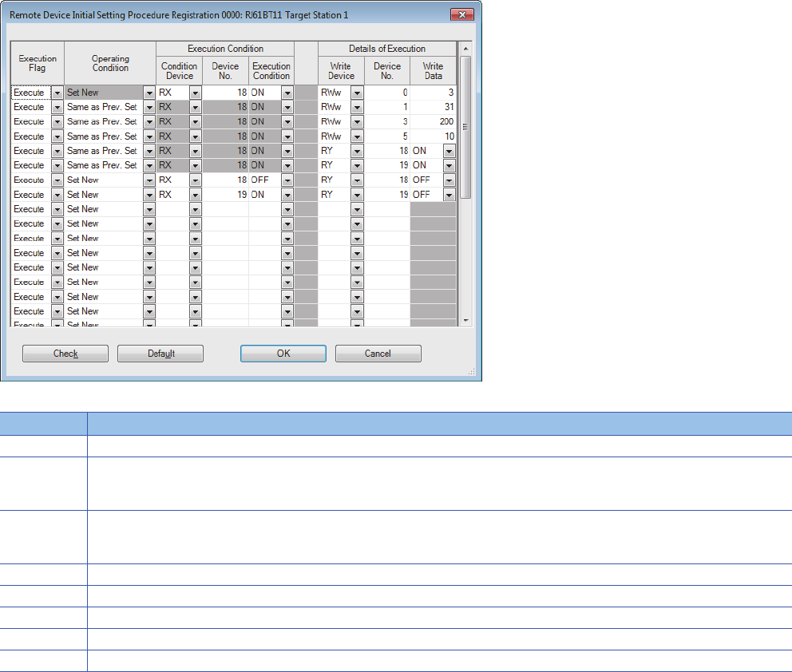
Task: Open Write Device RWw dropdown in first row
Action: coord(357,93)
